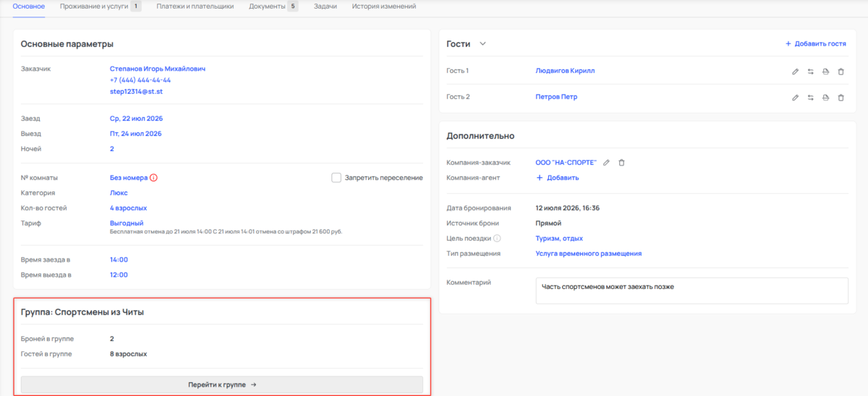The width and height of the screenshot is (868, 396).
Task: Edit guest Людвигов Кирилл with pencil icon
Action: coord(795,72)
